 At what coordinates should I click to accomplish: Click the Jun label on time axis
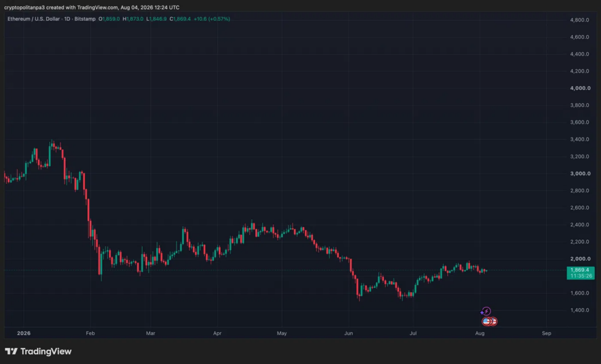tap(349, 334)
